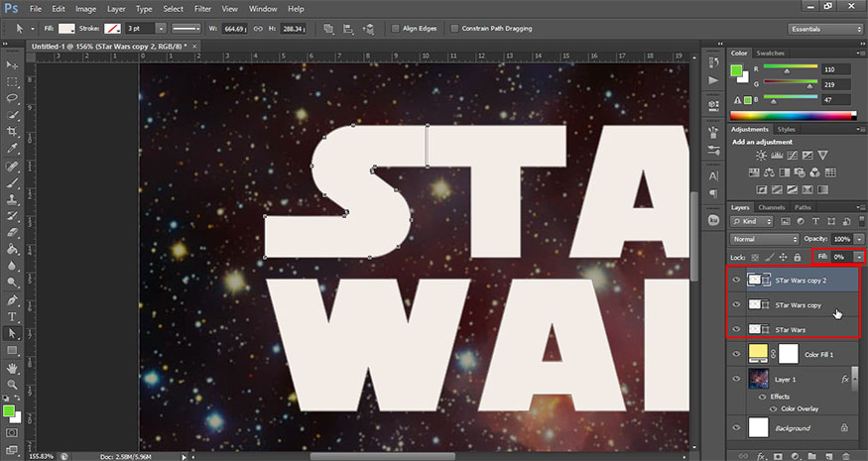The width and height of the screenshot is (868, 461).
Task: Open the Layer menu
Action: (116, 9)
